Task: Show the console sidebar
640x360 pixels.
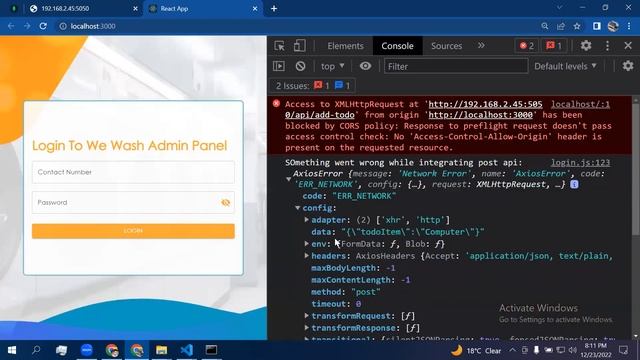Action: (x=279, y=66)
